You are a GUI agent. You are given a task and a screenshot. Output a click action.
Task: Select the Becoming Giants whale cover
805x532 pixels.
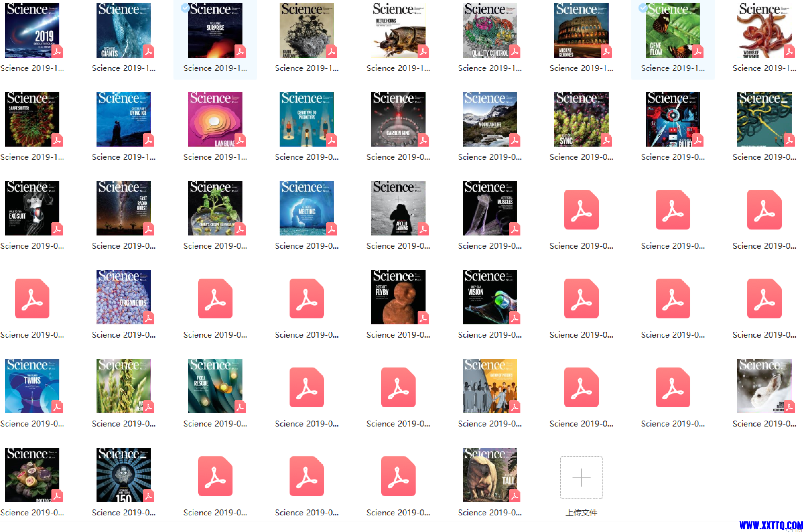point(123,31)
